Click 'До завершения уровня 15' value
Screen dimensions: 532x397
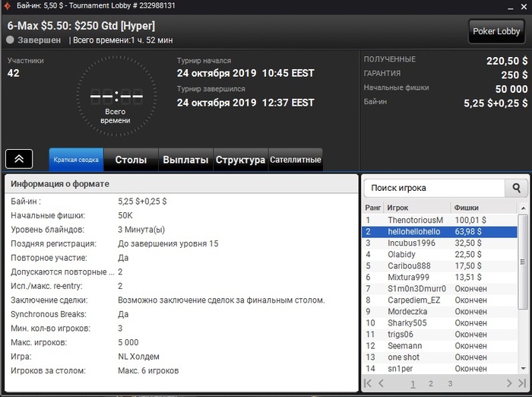point(168,244)
